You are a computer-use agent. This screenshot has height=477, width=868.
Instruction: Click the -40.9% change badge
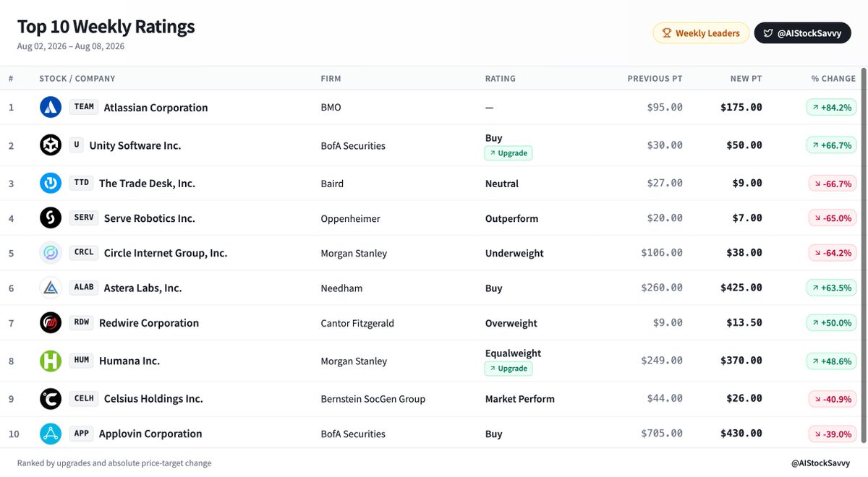[x=833, y=398]
